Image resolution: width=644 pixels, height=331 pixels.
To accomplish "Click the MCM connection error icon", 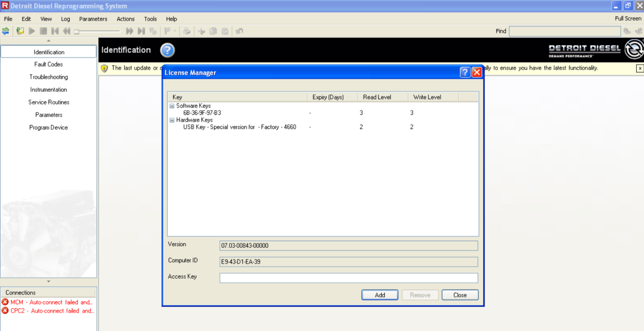I will pos(5,302).
